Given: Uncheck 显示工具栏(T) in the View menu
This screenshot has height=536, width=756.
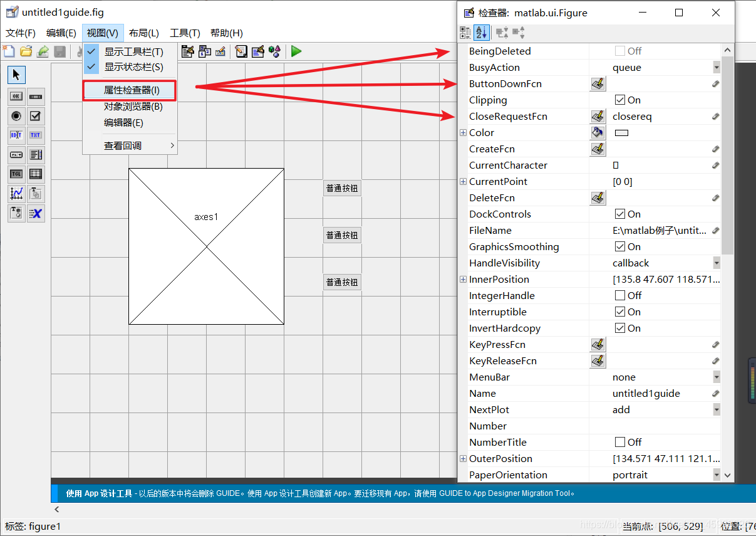Looking at the screenshot, I should click(130, 52).
